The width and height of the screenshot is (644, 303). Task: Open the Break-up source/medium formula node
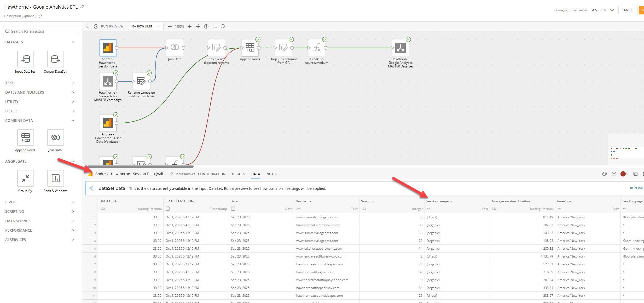click(317, 48)
